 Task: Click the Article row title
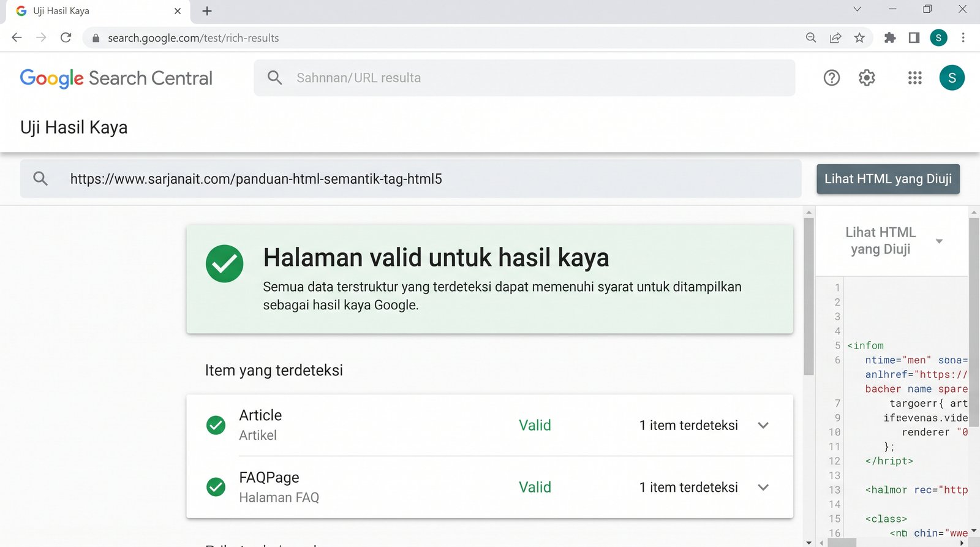(x=260, y=415)
